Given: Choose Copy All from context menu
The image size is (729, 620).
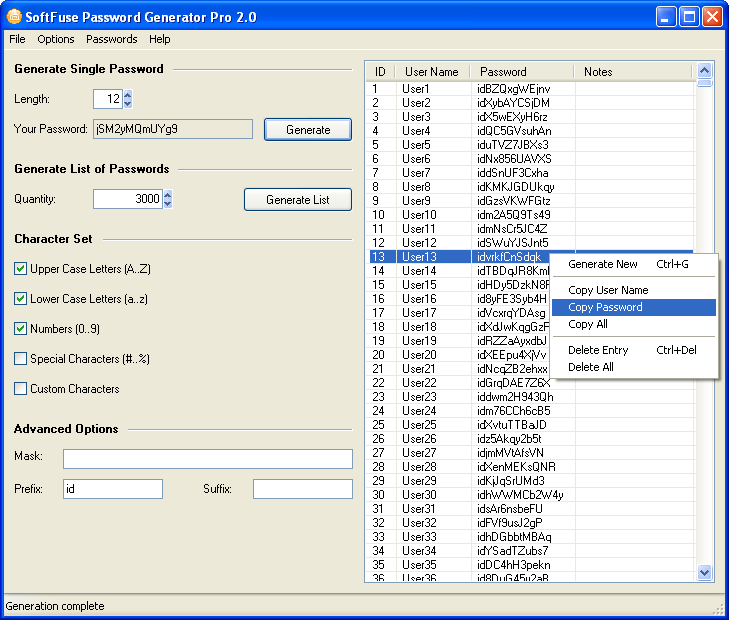Looking at the screenshot, I should pos(633,324).
